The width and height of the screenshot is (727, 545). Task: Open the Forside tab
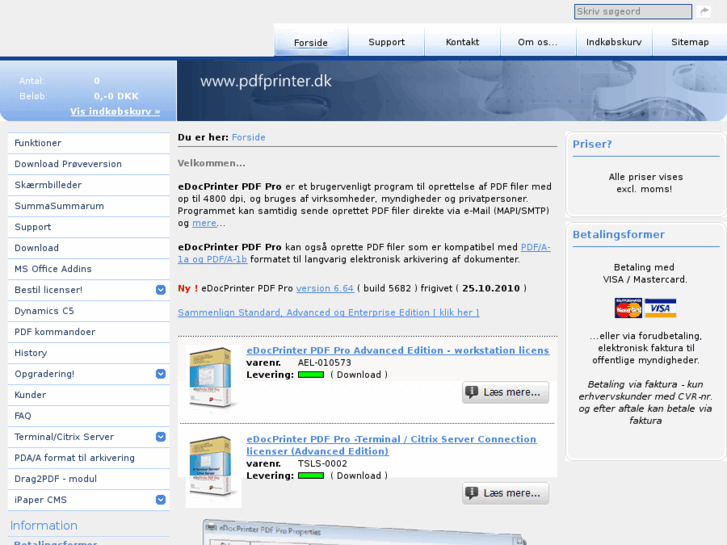tap(311, 42)
